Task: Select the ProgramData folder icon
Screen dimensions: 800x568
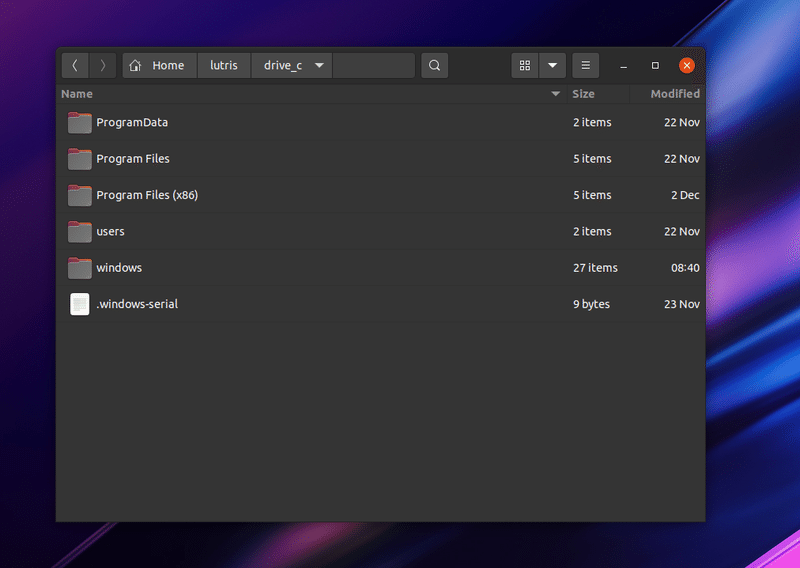Action: tap(80, 122)
